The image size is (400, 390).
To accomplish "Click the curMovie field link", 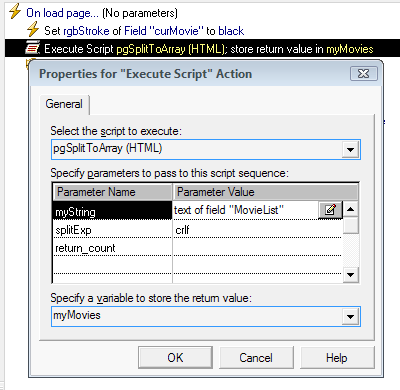I will pyautogui.click(x=164, y=31).
